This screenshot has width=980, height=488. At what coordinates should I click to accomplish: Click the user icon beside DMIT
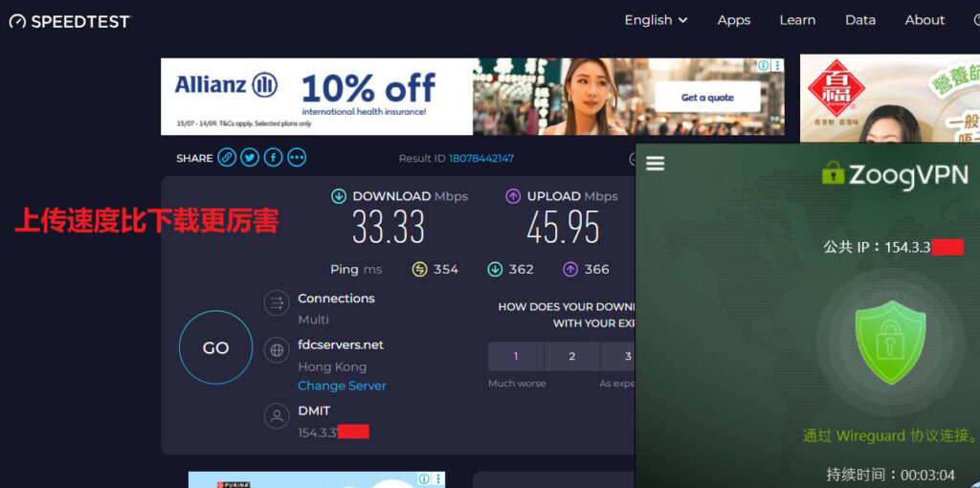pyautogui.click(x=277, y=416)
